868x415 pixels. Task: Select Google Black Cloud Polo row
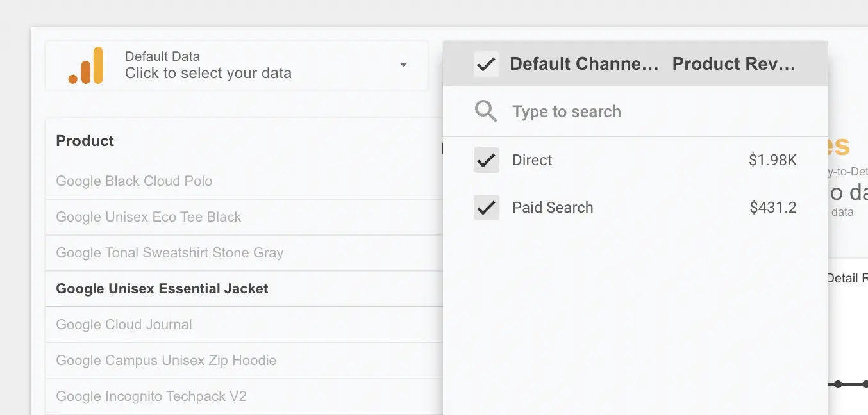[244, 181]
